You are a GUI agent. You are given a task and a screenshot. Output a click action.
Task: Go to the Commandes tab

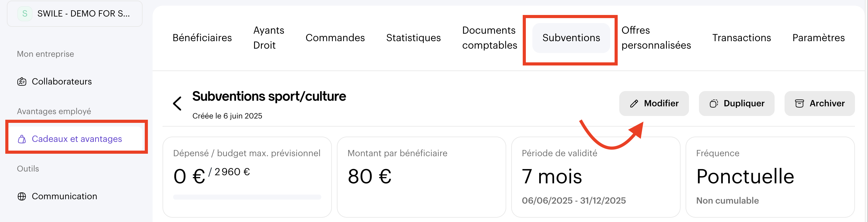[335, 38]
